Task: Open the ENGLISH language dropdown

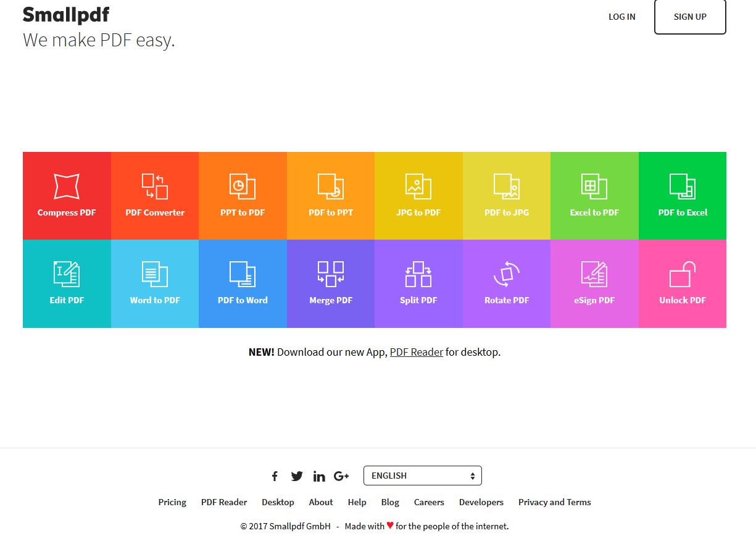Action: coord(423,476)
